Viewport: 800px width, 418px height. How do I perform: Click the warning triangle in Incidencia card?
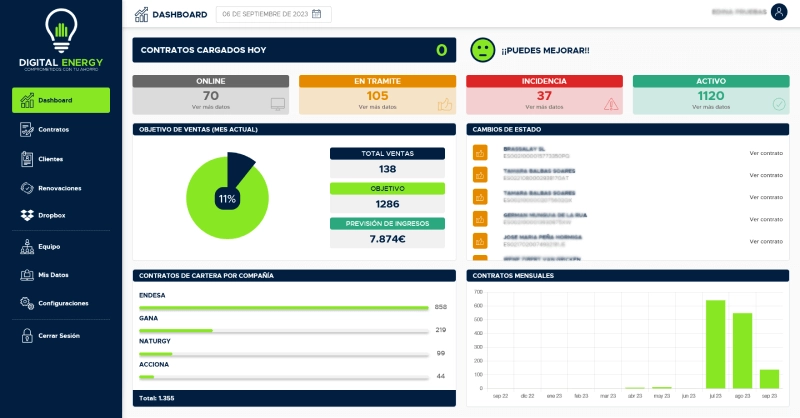612,103
